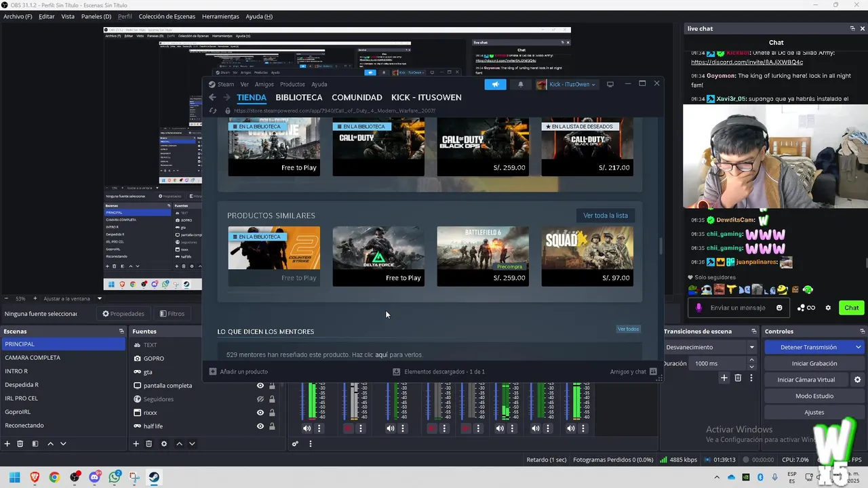Open Propiedades button for source
Screen dimensions: 868x488
pos(123,314)
